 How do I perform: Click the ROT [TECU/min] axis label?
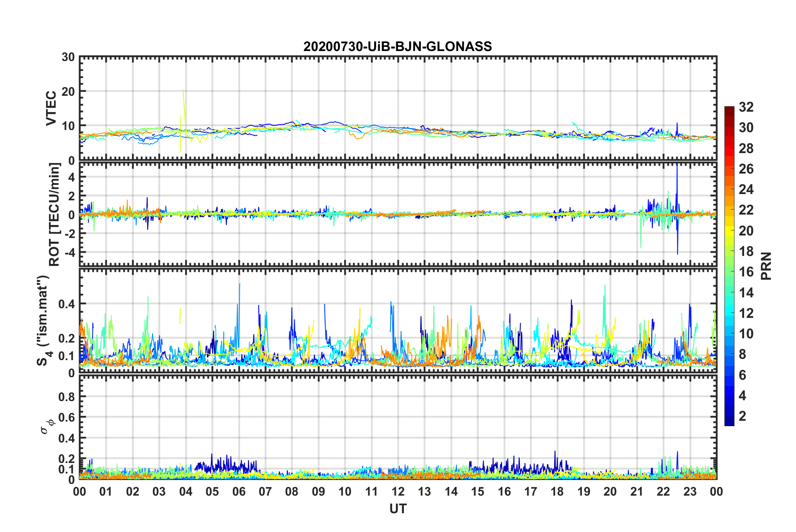coord(54,215)
